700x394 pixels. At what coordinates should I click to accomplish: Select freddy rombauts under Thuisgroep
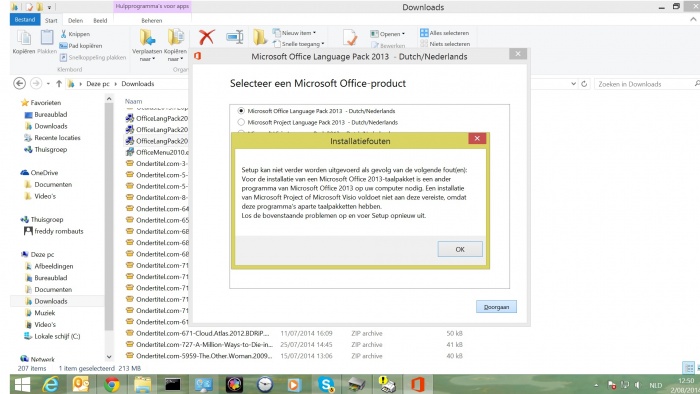point(54,231)
